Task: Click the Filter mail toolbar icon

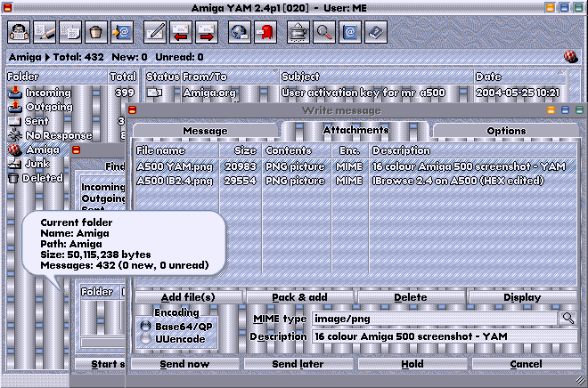Action: tap(298, 32)
